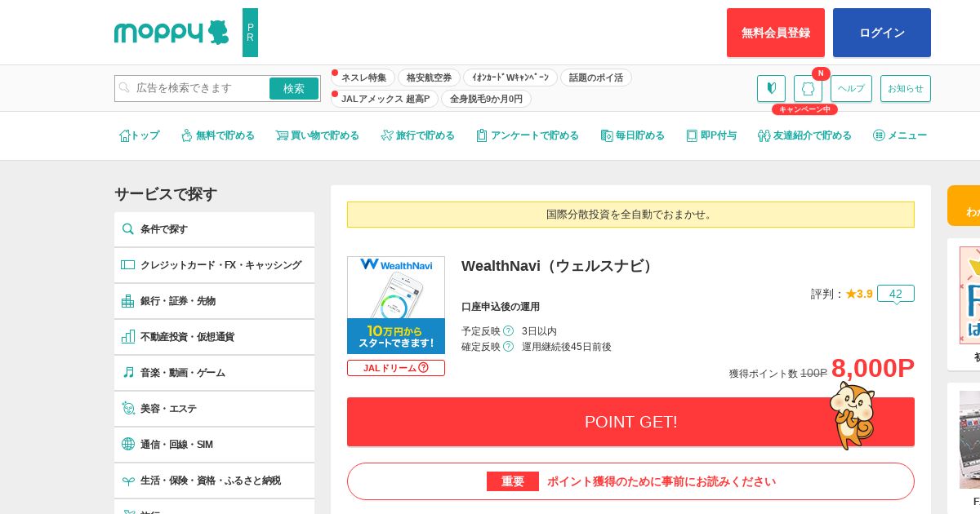Click the green PR badge next to the logo
980x514 pixels.
(250, 33)
